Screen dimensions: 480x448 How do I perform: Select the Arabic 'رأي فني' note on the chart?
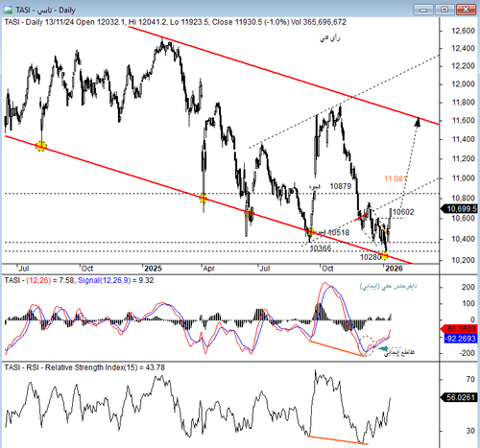coord(330,38)
